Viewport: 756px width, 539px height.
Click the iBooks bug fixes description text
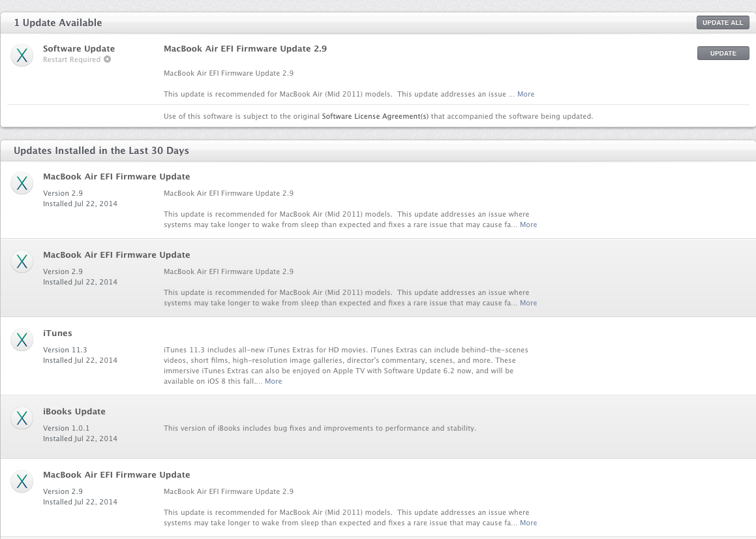point(320,428)
